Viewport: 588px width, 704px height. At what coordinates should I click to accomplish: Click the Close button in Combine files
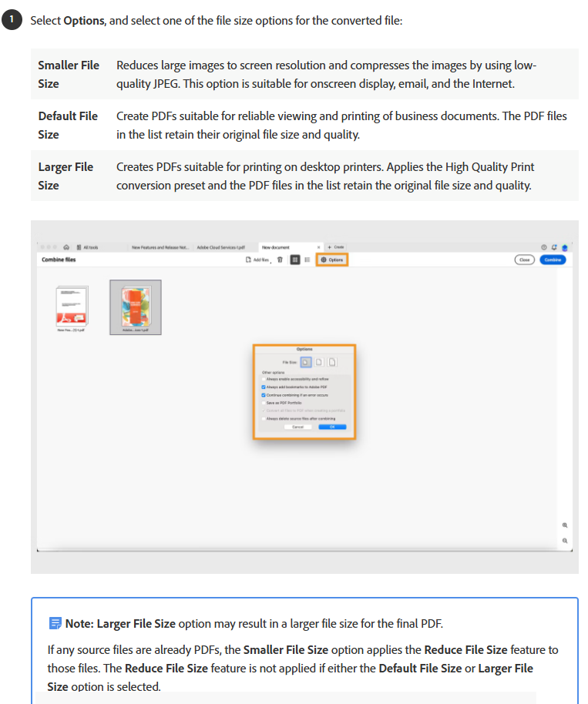pos(525,260)
